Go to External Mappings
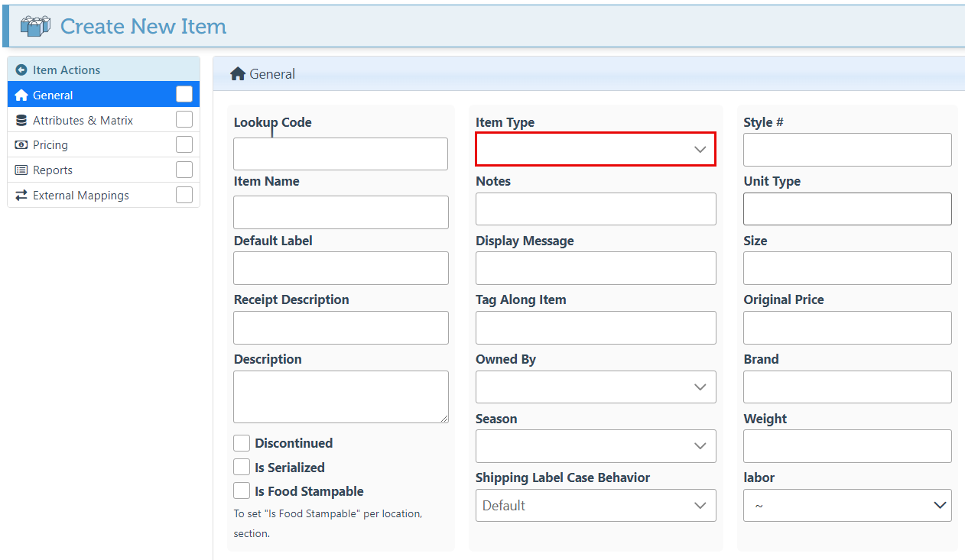The image size is (965, 560). [80, 196]
